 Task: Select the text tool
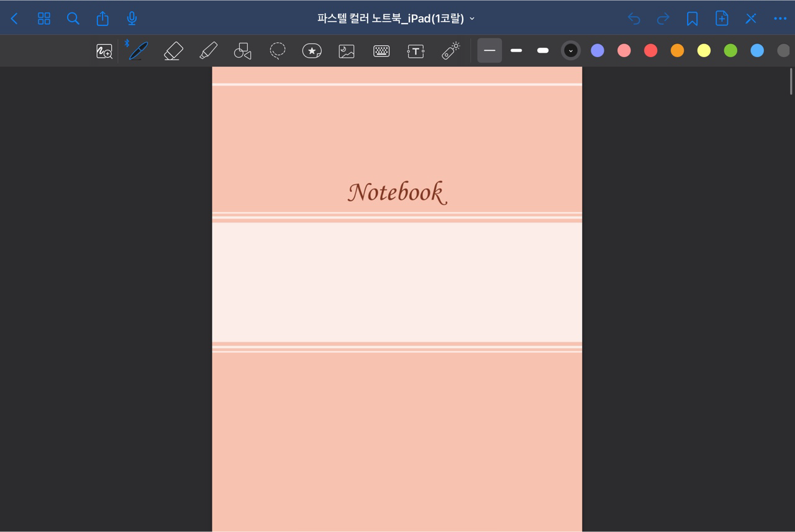coord(416,50)
